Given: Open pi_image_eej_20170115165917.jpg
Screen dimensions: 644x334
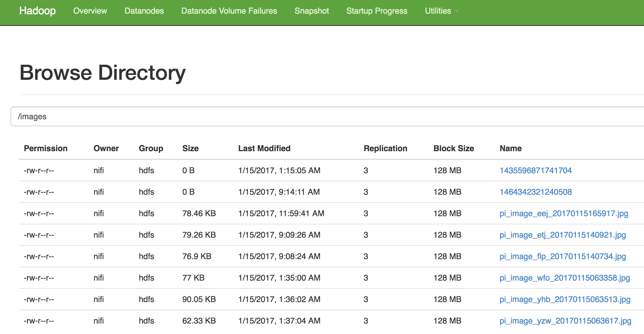Looking at the screenshot, I should pyautogui.click(x=564, y=213).
